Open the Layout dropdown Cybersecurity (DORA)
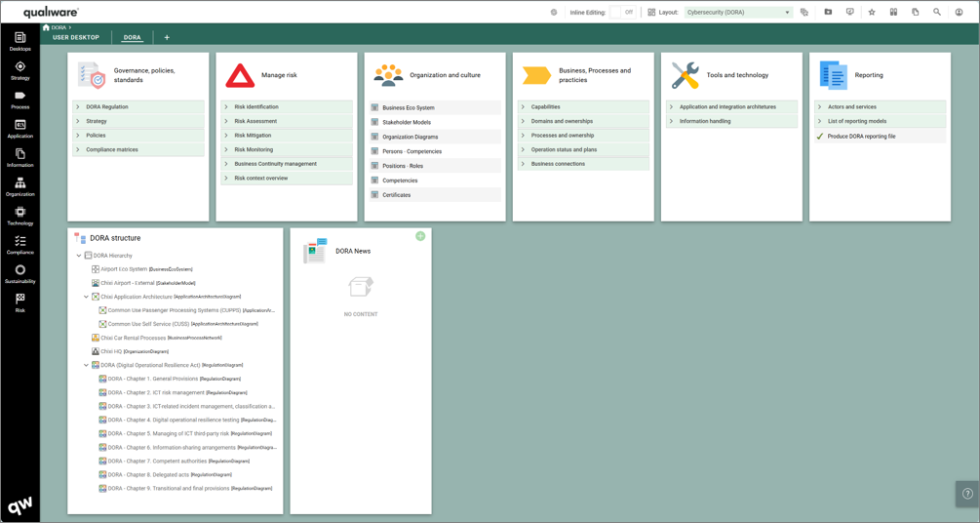This screenshot has width=980, height=523. tap(738, 12)
